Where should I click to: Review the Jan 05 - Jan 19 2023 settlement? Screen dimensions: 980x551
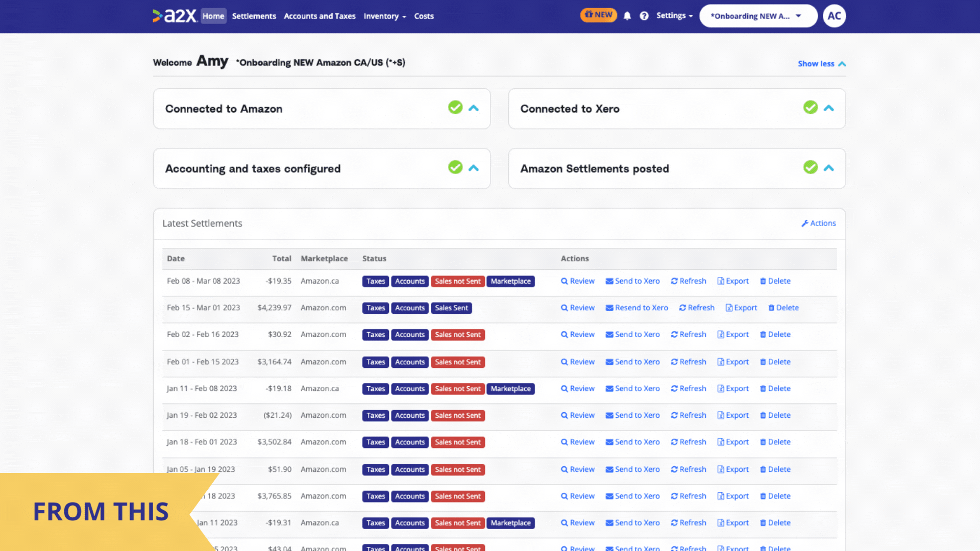578,469
